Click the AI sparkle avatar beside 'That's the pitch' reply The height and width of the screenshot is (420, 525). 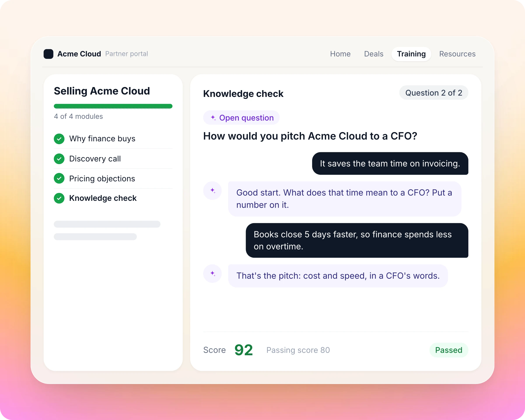tap(213, 273)
